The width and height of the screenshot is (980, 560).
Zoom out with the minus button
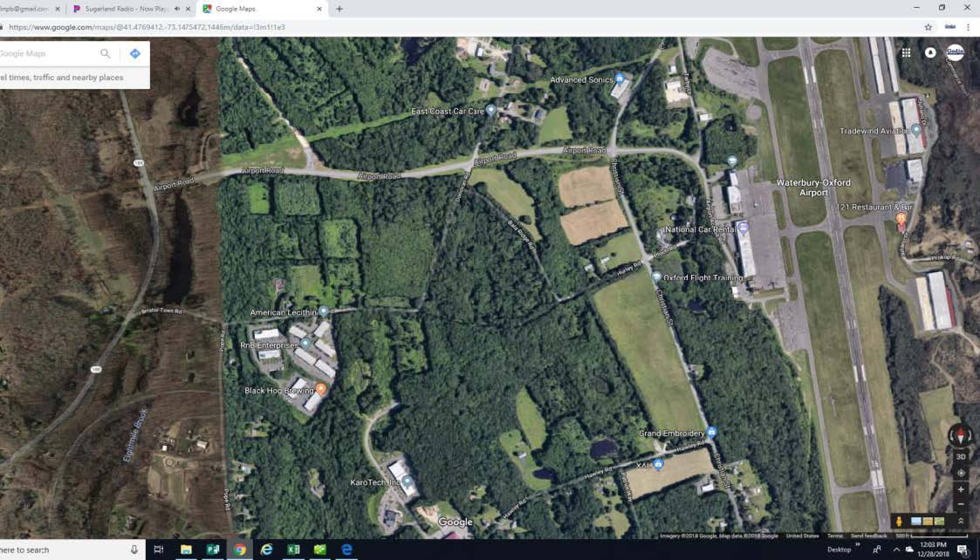pos(961,504)
